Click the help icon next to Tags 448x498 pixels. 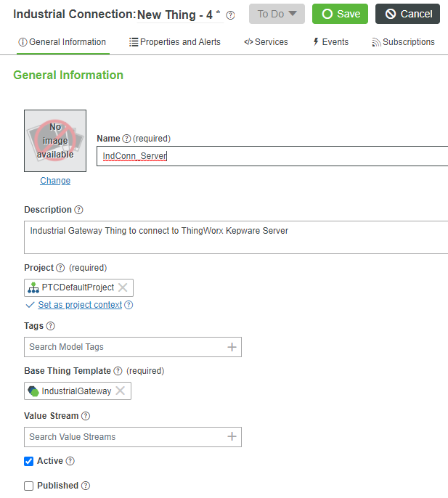(x=51, y=327)
